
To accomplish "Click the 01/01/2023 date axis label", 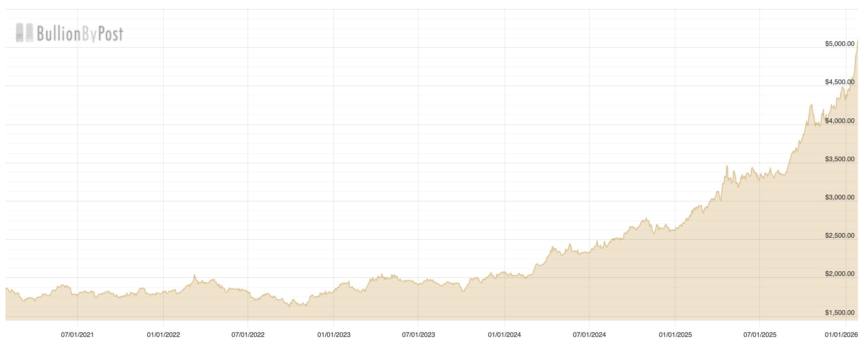I will (334, 335).
